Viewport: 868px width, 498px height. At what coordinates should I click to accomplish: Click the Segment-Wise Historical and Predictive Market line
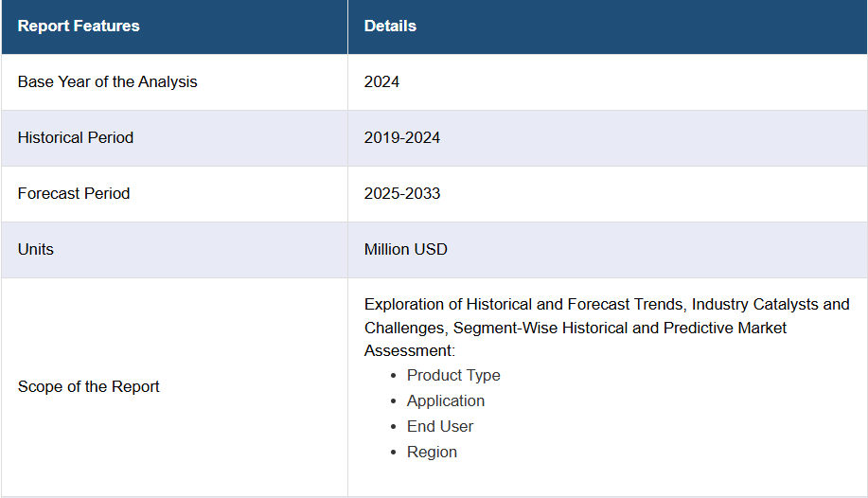[x=619, y=328]
